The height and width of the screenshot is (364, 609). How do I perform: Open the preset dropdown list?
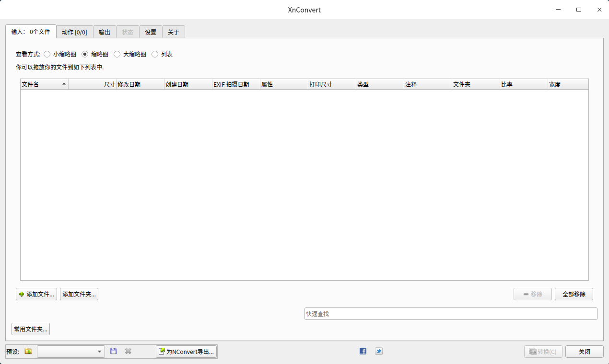click(x=100, y=351)
